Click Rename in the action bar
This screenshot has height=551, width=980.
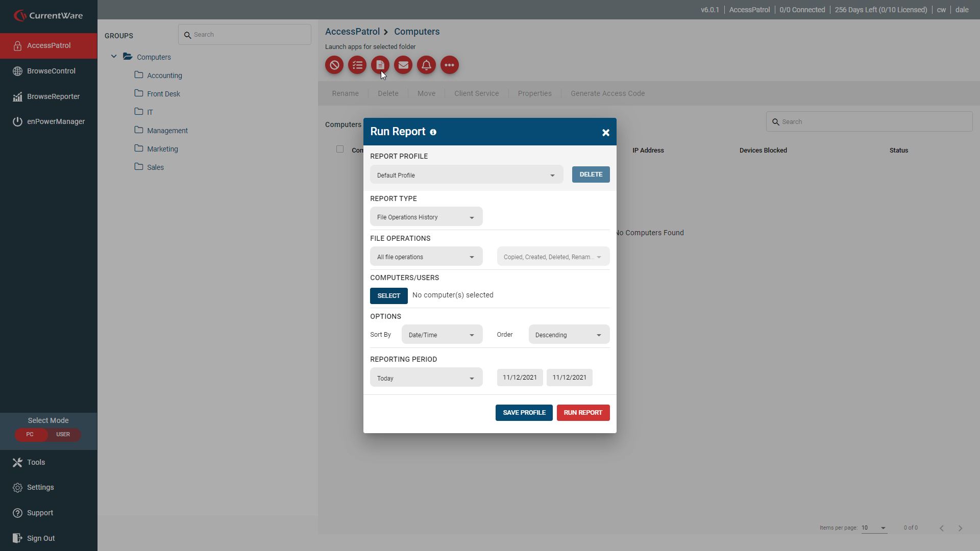click(345, 93)
